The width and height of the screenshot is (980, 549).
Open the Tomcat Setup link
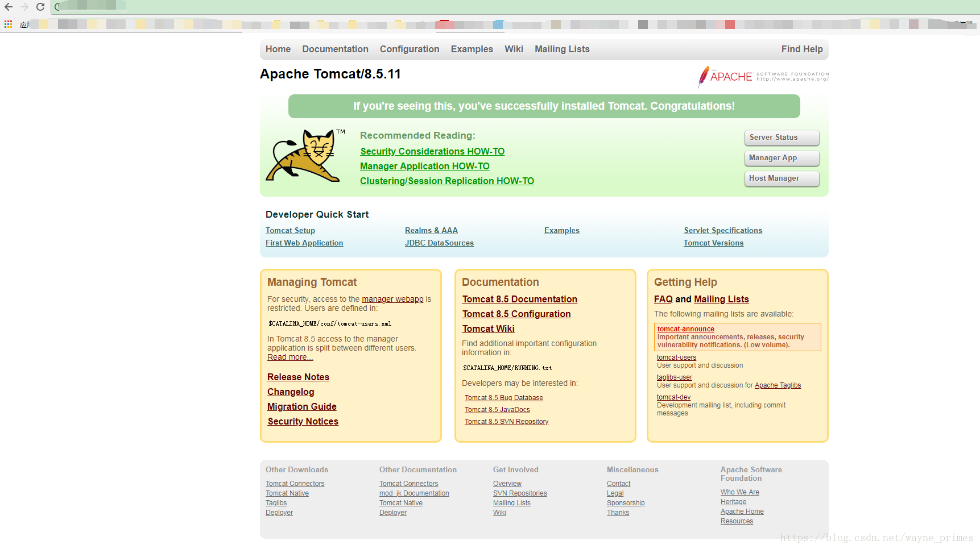pyautogui.click(x=290, y=231)
